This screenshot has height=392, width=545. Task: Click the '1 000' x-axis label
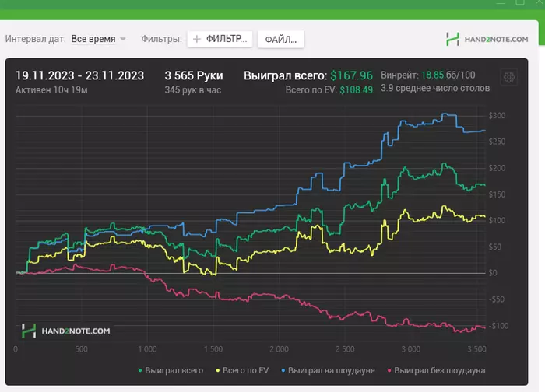[147, 349]
